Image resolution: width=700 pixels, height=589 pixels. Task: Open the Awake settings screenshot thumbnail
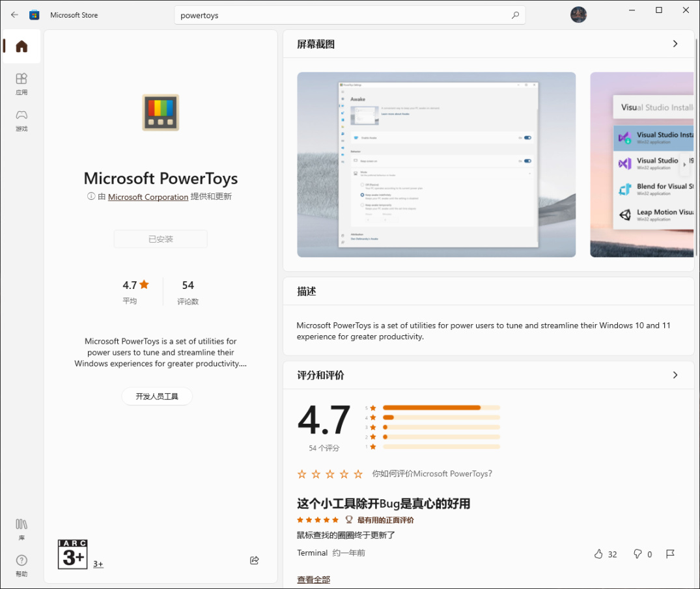coord(436,165)
